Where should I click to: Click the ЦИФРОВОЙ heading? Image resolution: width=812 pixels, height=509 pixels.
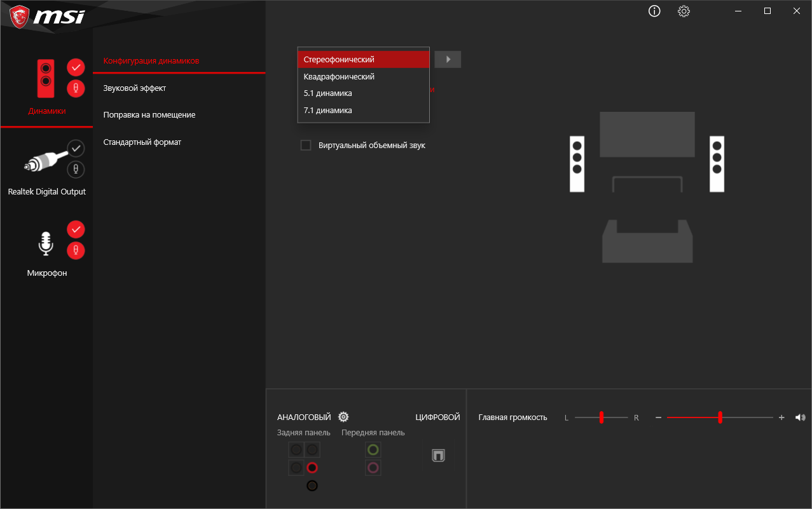coord(437,417)
